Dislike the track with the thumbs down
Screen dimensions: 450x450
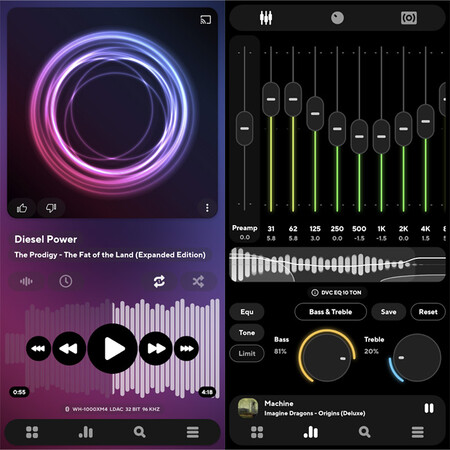point(51,208)
